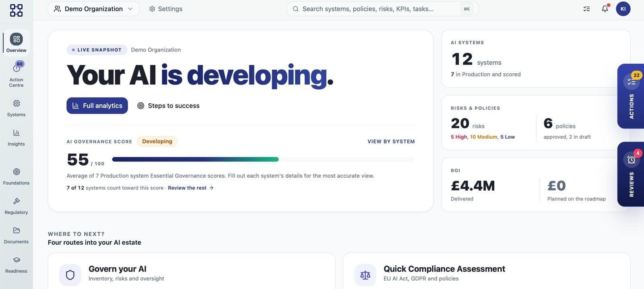Click the 5 High risks text
644x289 pixels.
click(x=459, y=137)
